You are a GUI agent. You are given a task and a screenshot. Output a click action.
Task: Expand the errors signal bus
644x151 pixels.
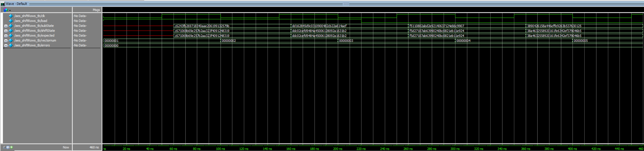click(x=6, y=46)
